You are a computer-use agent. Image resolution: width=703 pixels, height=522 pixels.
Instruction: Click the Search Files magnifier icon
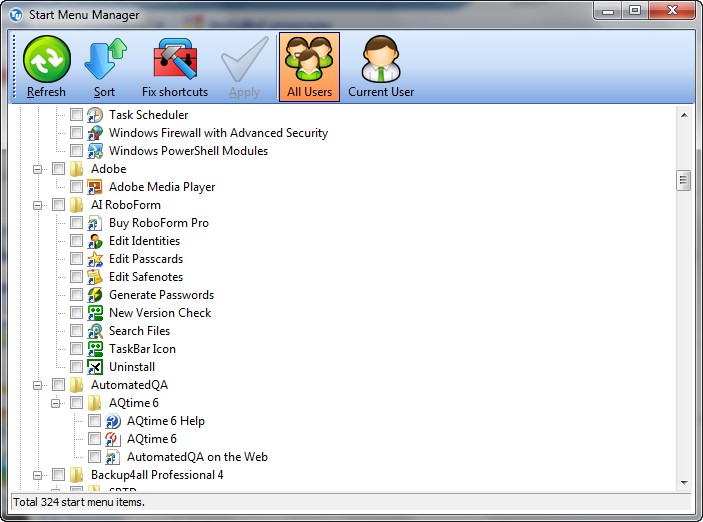[95, 331]
